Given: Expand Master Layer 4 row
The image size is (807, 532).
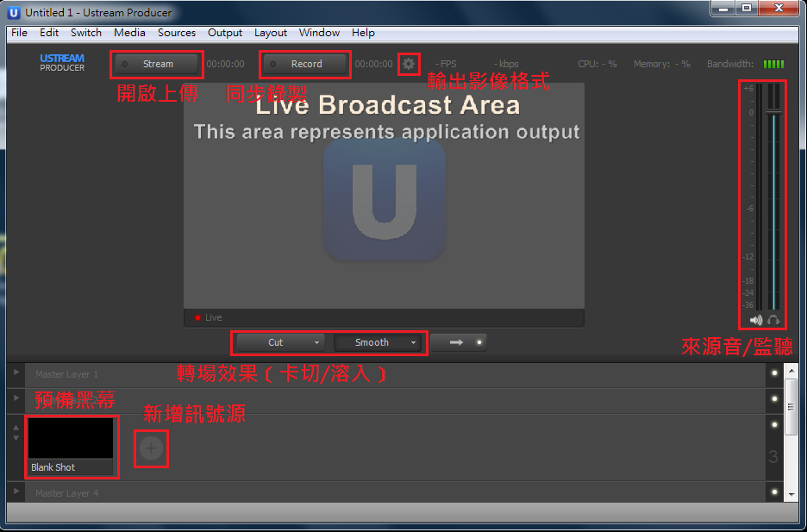Looking at the screenshot, I should coord(15,491).
